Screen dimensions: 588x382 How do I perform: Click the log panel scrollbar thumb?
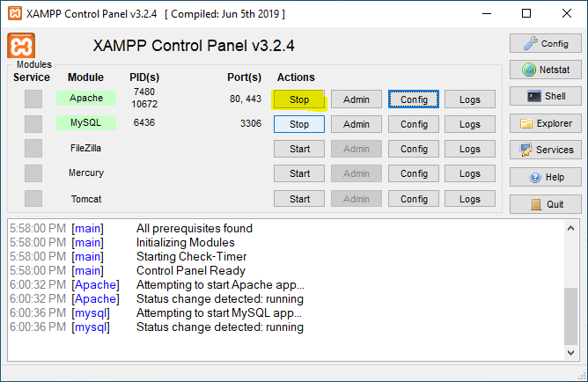tap(570, 316)
